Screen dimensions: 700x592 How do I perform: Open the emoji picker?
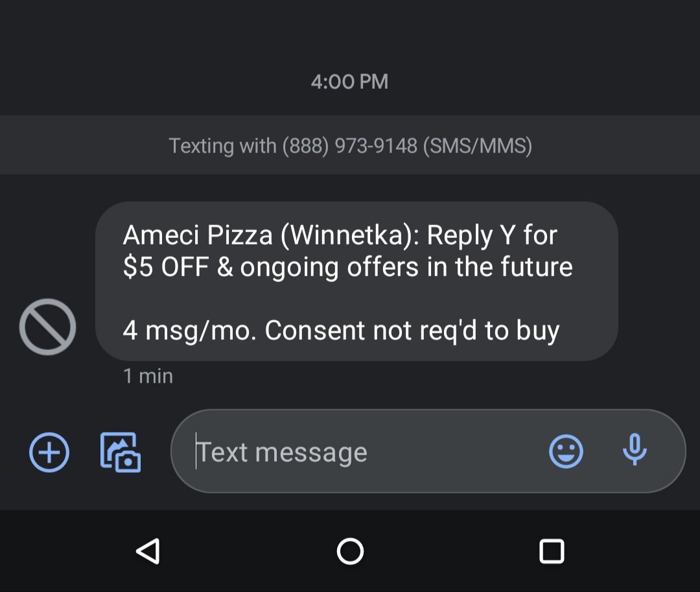tap(566, 451)
